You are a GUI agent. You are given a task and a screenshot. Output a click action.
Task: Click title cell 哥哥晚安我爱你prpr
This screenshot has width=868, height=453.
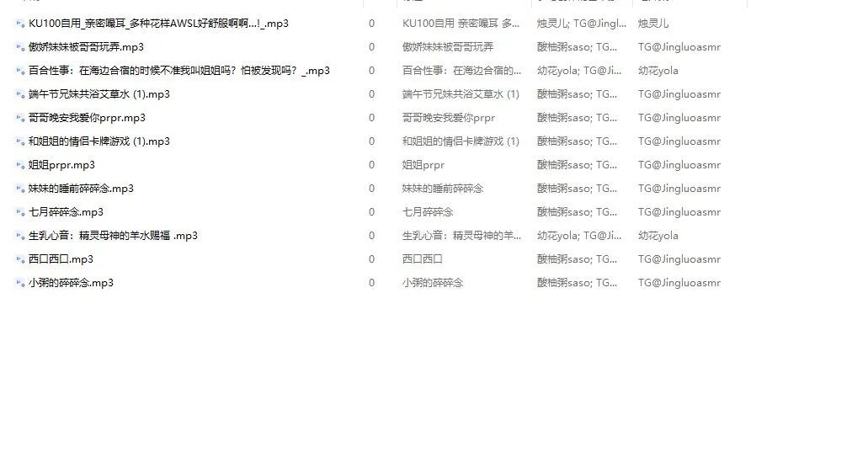point(449,117)
